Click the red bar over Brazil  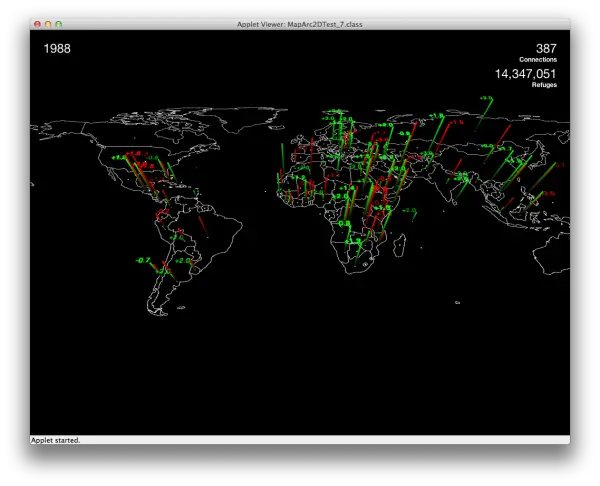point(203,226)
